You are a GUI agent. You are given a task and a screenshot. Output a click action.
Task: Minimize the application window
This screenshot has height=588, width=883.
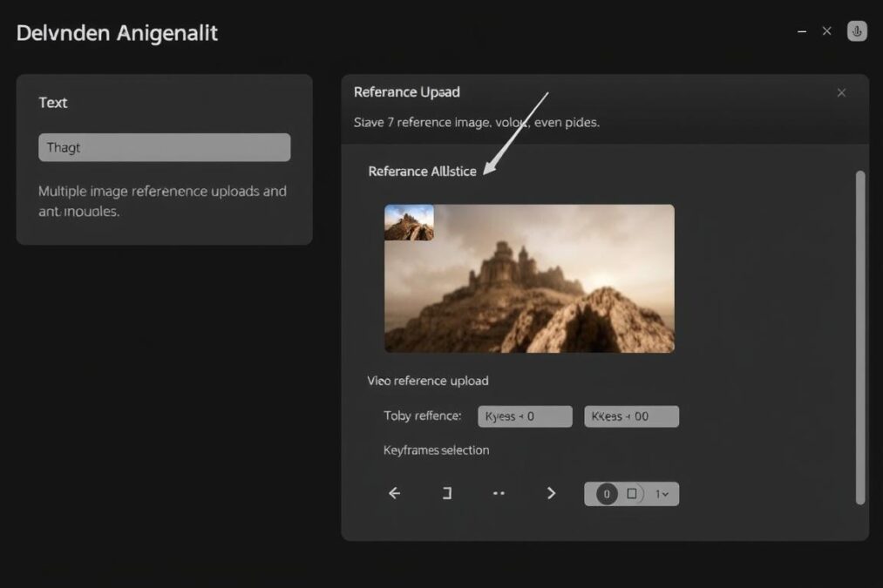click(x=802, y=31)
